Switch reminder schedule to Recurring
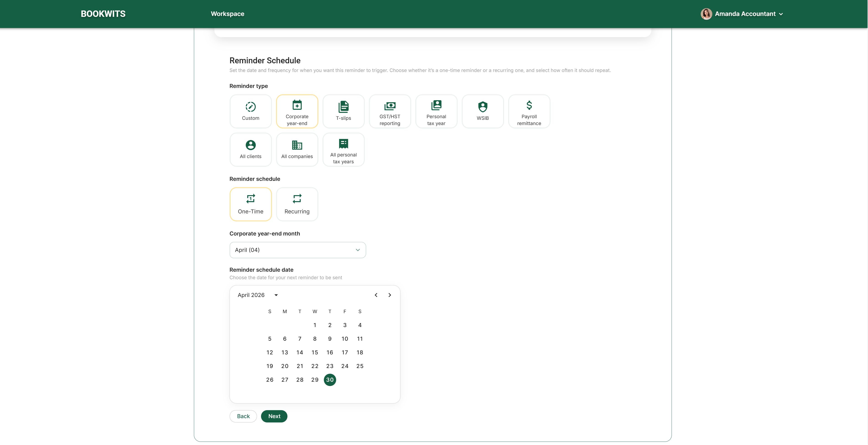 click(x=297, y=204)
